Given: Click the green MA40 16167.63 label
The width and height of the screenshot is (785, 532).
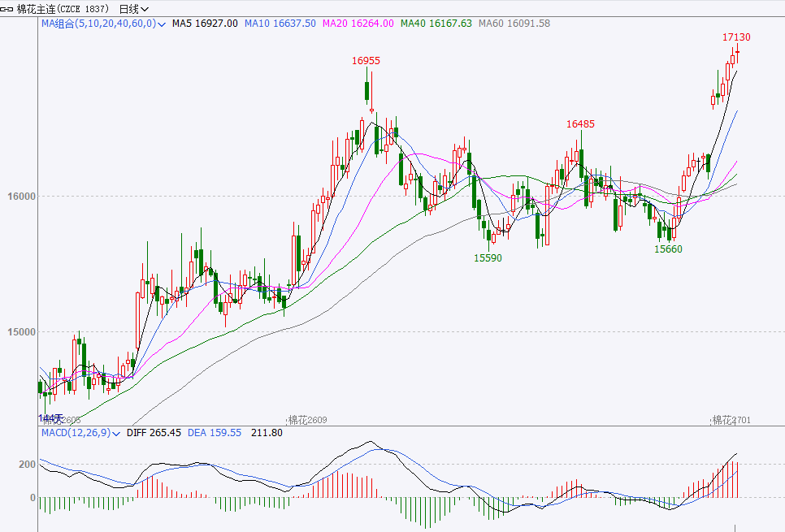Looking at the screenshot, I should pyautogui.click(x=436, y=24).
